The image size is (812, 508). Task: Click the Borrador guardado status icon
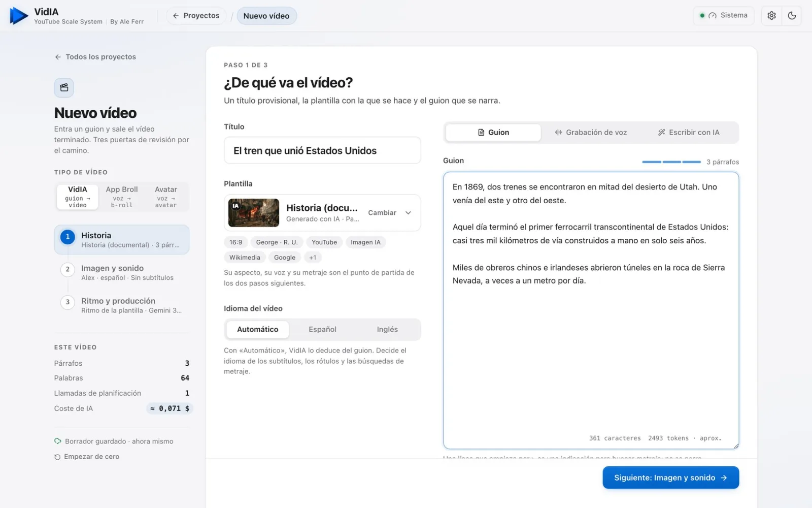[58, 441]
